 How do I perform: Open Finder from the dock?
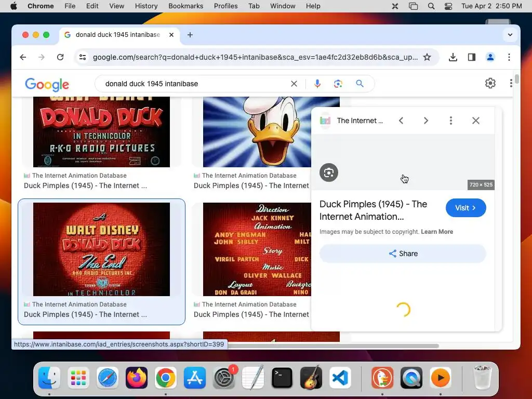(x=49, y=378)
